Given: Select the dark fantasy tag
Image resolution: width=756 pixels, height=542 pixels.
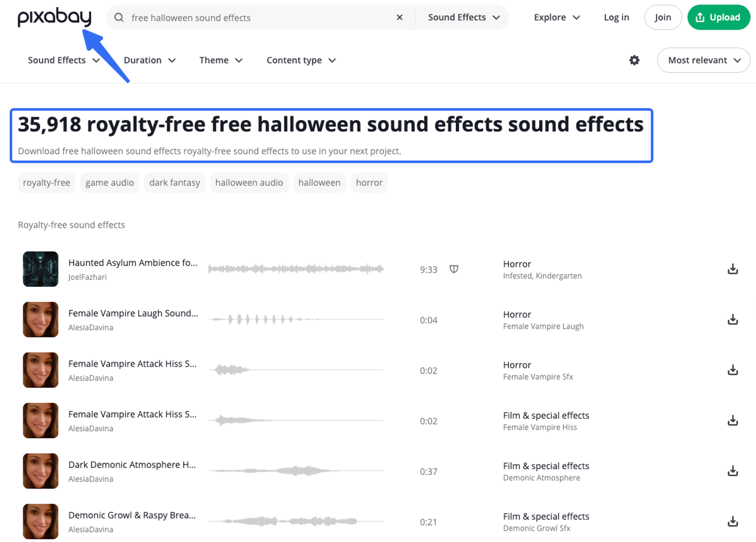Looking at the screenshot, I should tap(175, 182).
